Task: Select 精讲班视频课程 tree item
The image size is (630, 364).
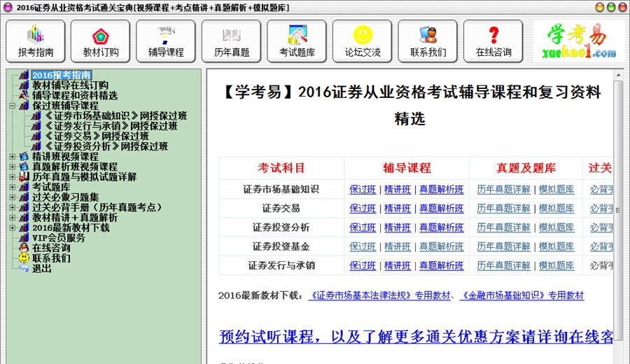Action: (65, 157)
